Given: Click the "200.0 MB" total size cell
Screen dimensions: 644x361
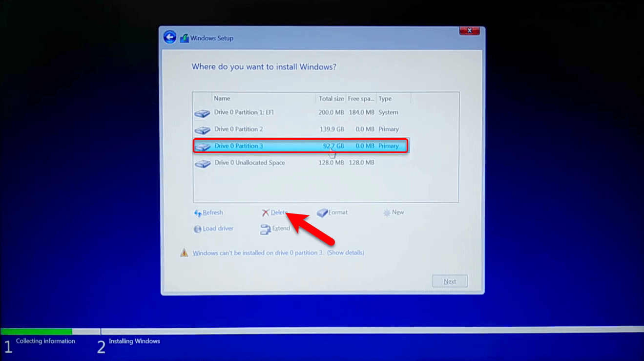Looking at the screenshot, I should 331,112.
